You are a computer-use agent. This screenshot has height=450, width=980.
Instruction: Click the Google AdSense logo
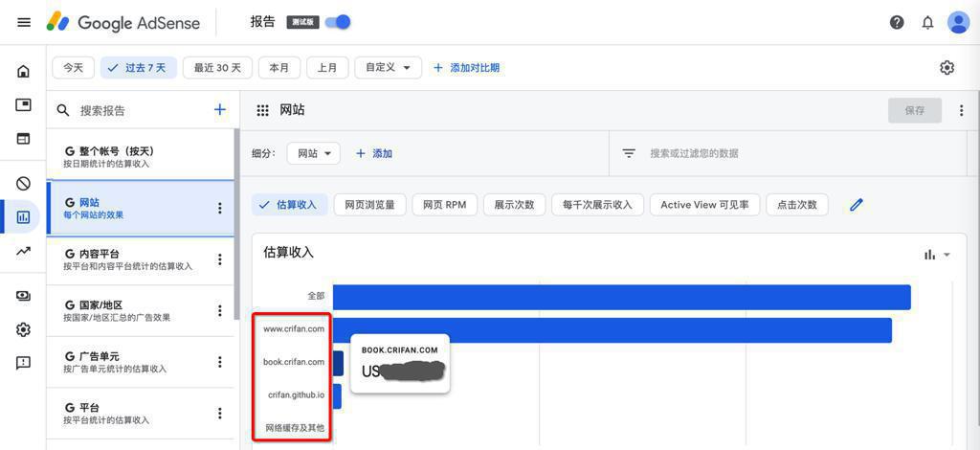pos(123,23)
